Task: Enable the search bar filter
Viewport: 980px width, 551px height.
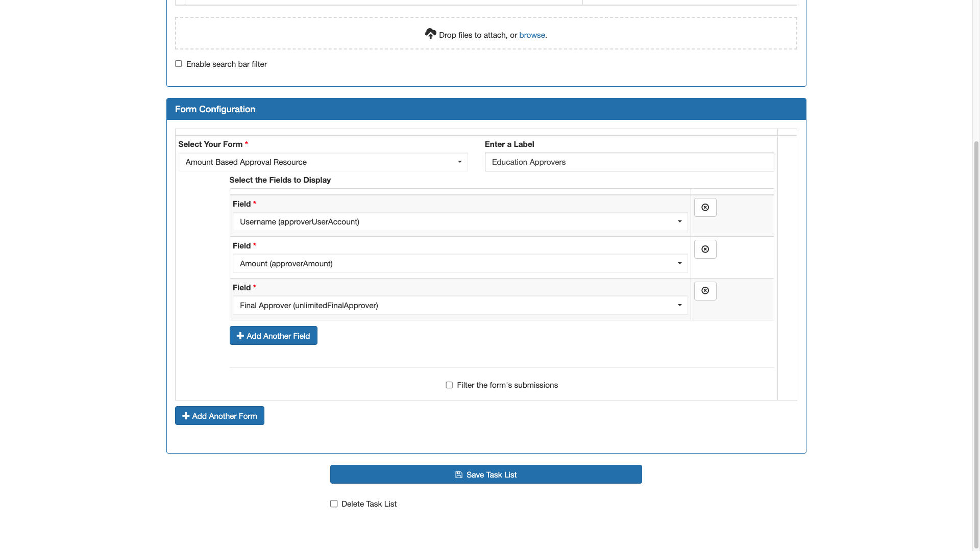Action: coord(178,63)
